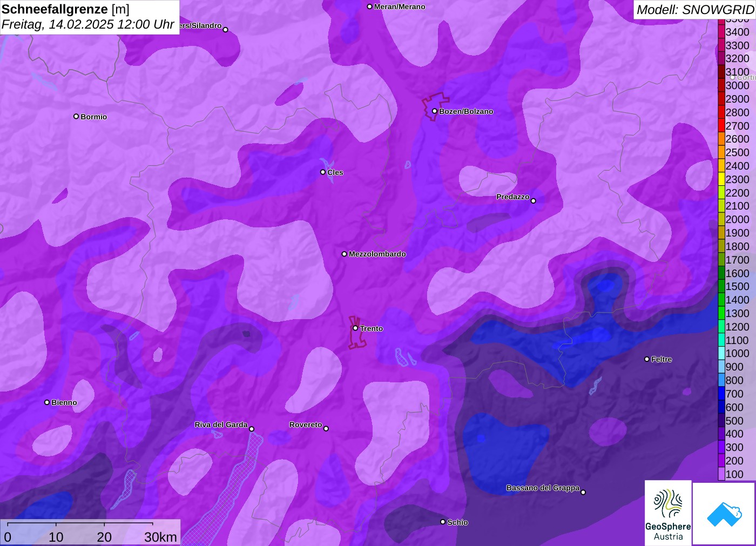The height and width of the screenshot is (546, 756).
Task: Click the Bozen/Bolzano city marker dot
Action: pyautogui.click(x=434, y=111)
